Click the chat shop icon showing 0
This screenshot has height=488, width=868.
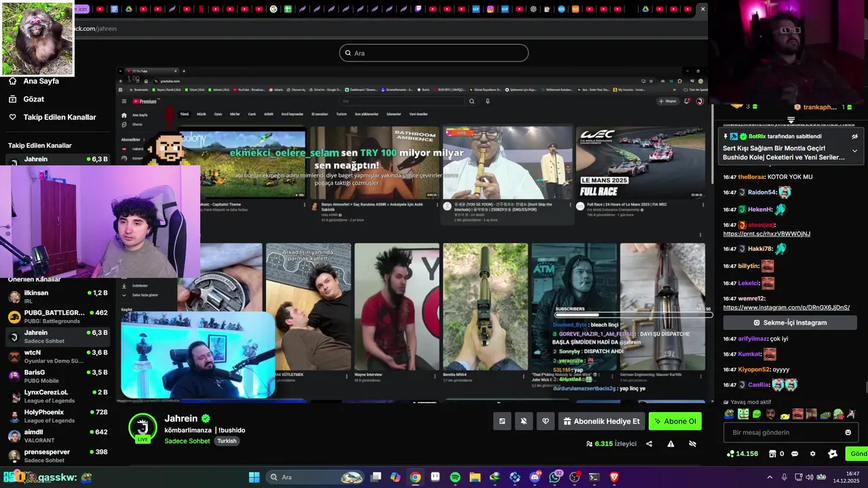click(x=776, y=454)
